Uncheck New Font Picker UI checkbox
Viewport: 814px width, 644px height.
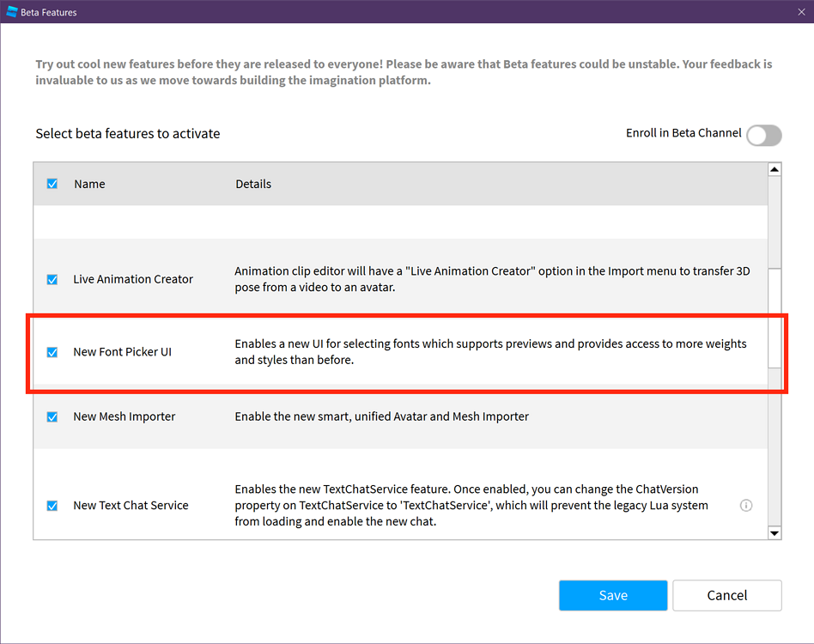(x=52, y=352)
